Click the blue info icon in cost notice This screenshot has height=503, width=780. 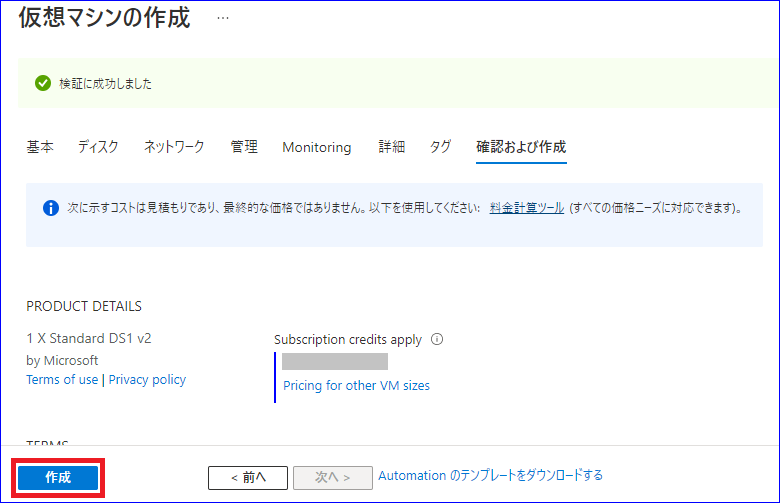click(x=51, y=208)
